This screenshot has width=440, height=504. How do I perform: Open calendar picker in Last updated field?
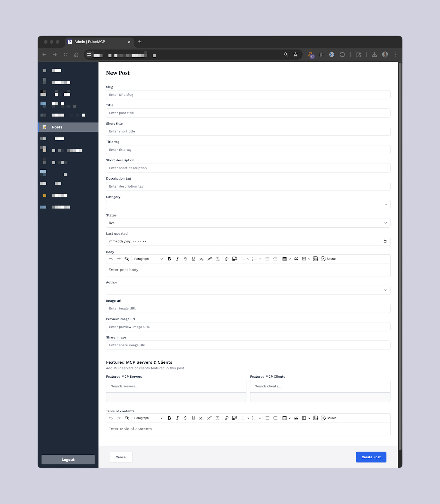coord(385,241)
